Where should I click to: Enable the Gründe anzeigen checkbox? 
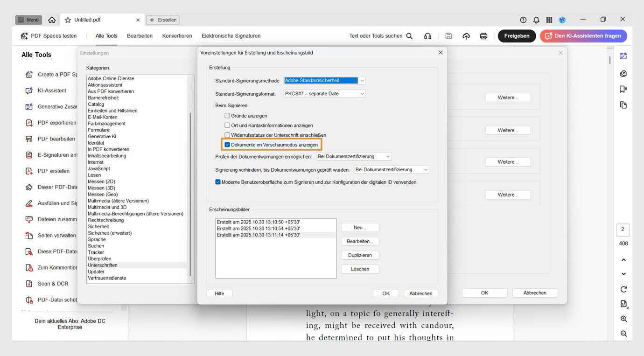pos(227,116)
